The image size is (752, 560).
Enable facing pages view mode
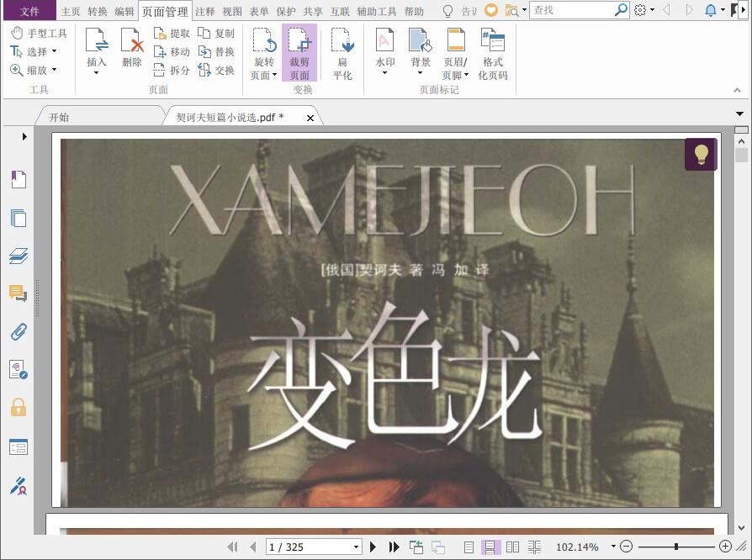pyautogui.click(x=512, y=547)
